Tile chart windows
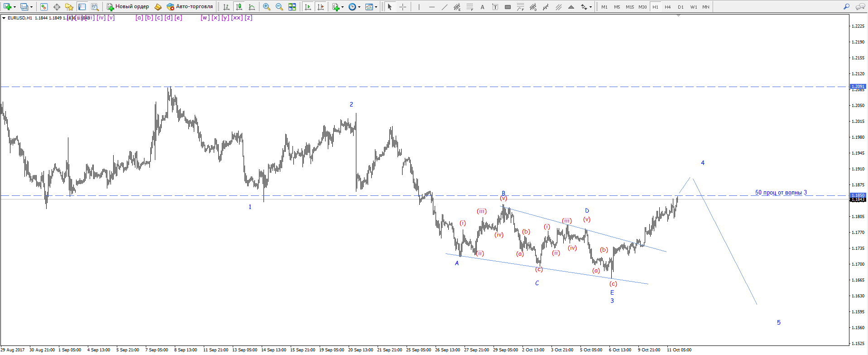The width and height of the screenshot is (868, 355). [292, 7]
